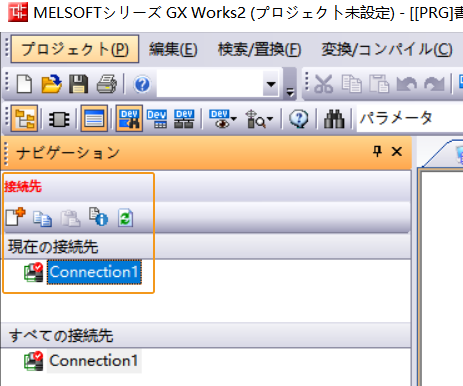Select Connection1 under すべての接続先
Screen dimensions: 463x386
click(94, 361)
